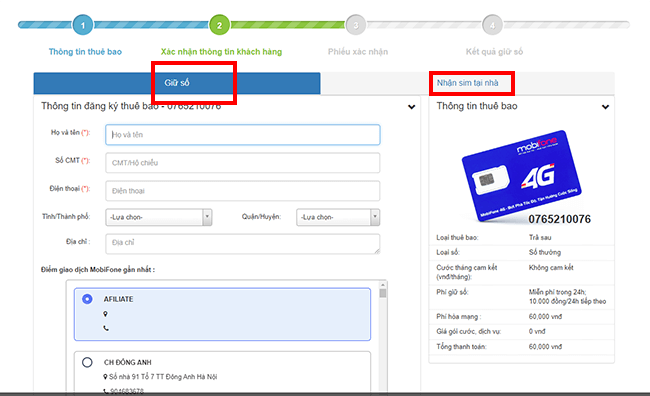This screenshot has width=650, height=396.
Task: Click step 3 grey circle indicator
Action: [356, 25]
